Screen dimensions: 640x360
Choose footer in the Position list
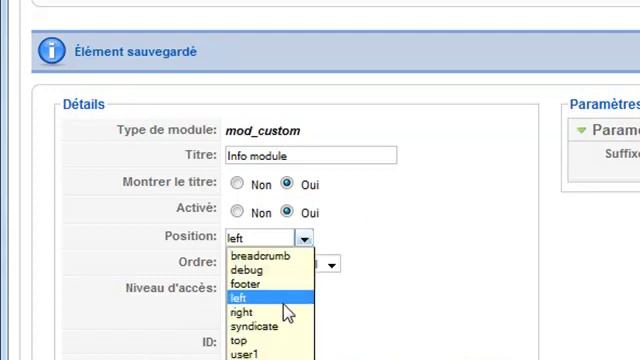coord(270,284)
